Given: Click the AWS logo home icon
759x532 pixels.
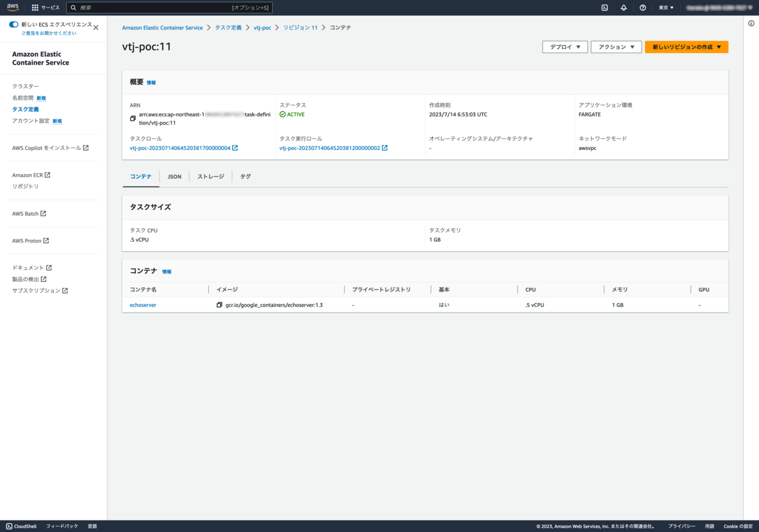Looking at the screenshot, I should [x=13, y=8].
